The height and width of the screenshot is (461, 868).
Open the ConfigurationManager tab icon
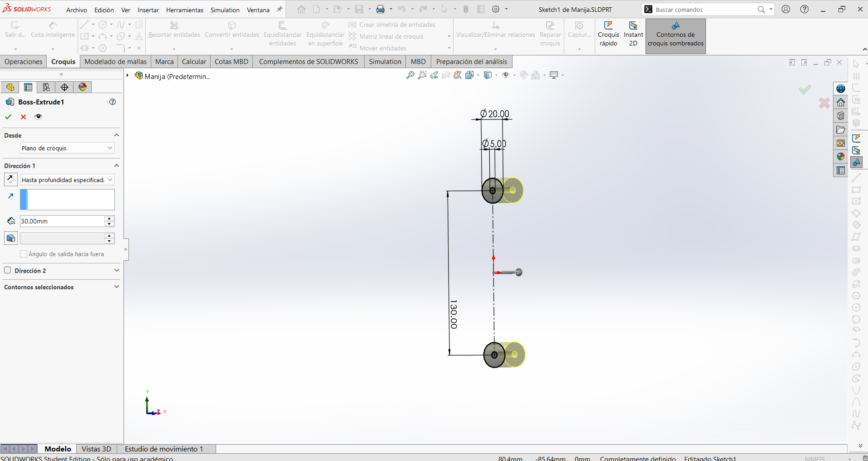pyautogui.click(x=46, y=87)
